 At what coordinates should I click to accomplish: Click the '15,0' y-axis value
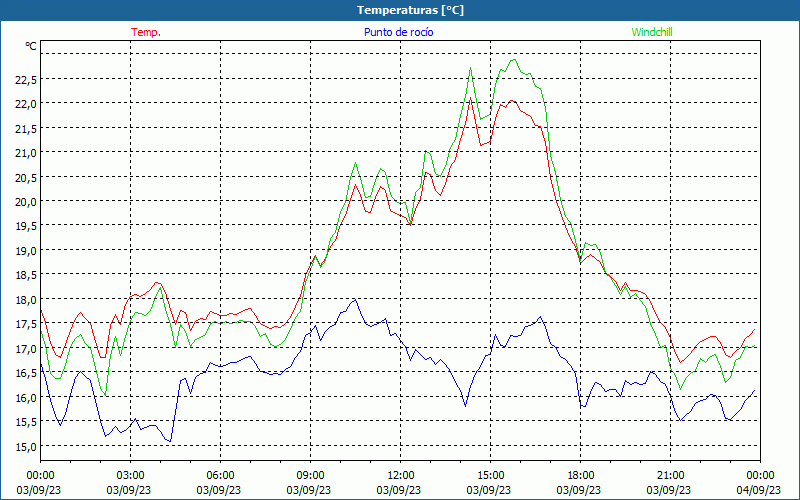(x=26, y=446)
